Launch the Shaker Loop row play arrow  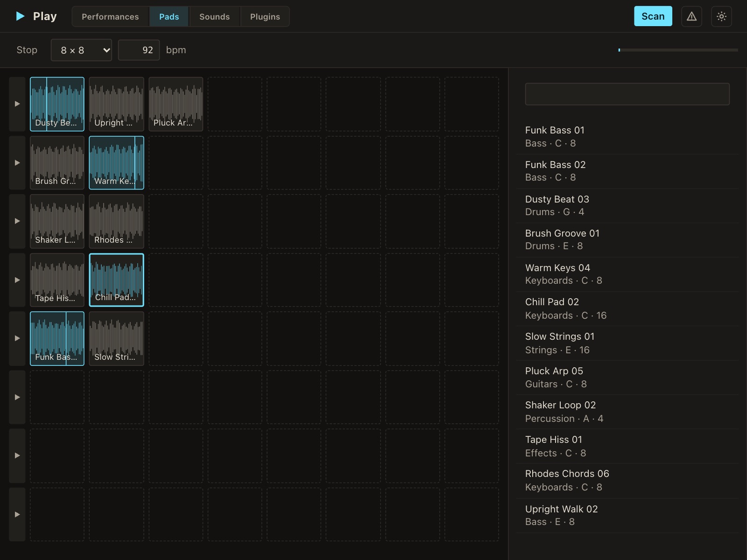pyautogui.click(x=17, y=221)
